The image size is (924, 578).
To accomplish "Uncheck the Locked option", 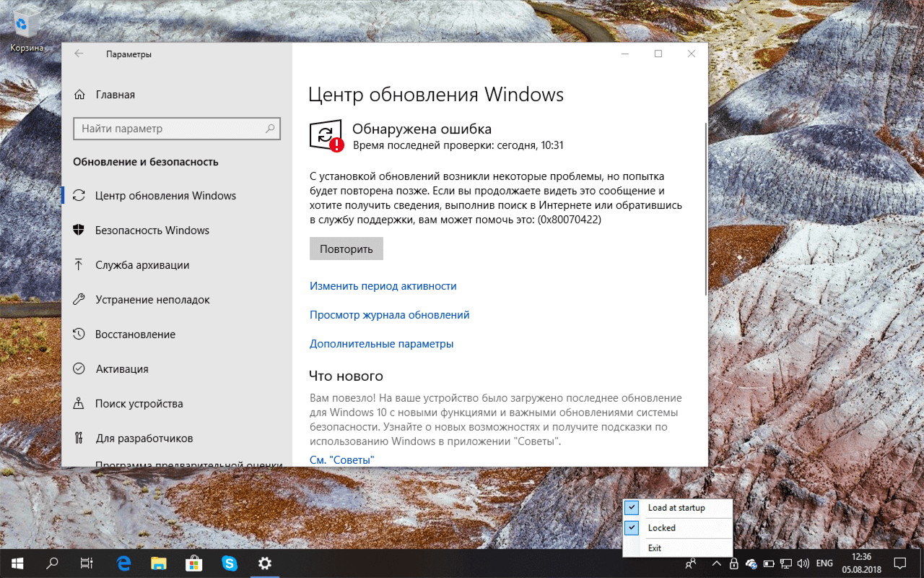I will click(x=632, y=528).
